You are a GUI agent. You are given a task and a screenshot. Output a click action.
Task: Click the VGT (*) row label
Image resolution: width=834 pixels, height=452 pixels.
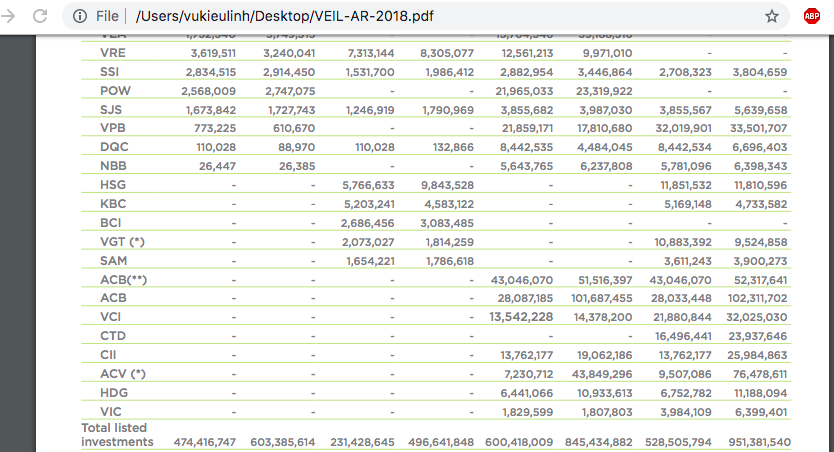pyautogui.click(x=122, y=242)
